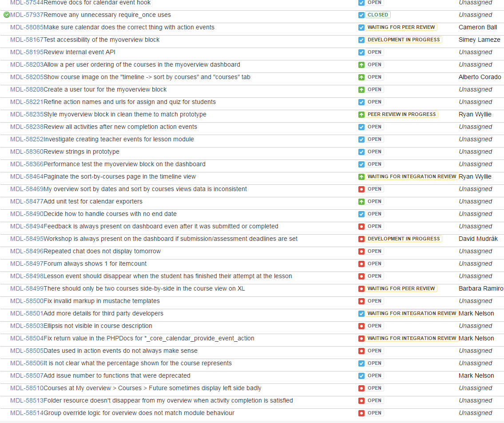Open issue MDL-58504

[x=27, y=339]
